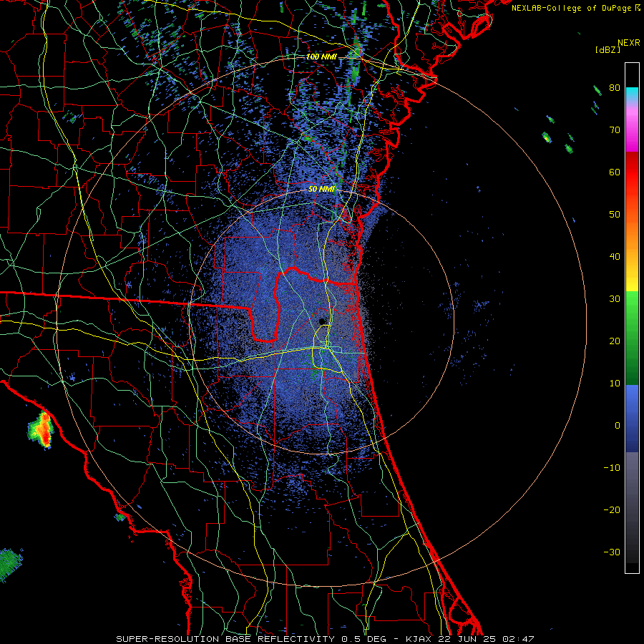Click the 60 value on the dBZ scale

tap(615, 172)
